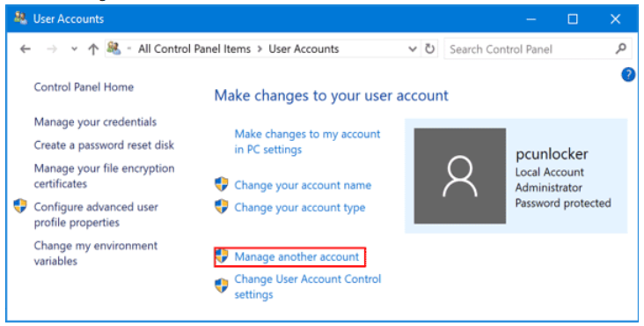Open Create a password reset disk
Screen dimensions: 644x326
[104, 145]
